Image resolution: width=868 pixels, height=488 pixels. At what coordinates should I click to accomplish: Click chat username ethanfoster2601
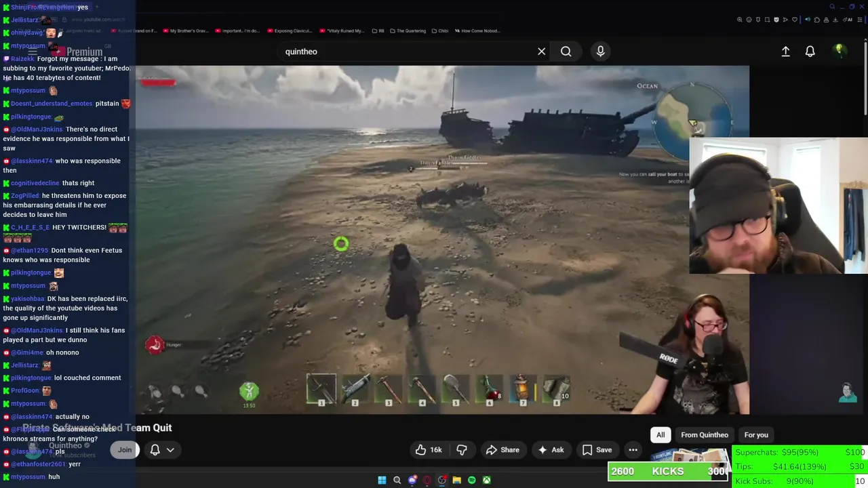(x=38, y=464)
